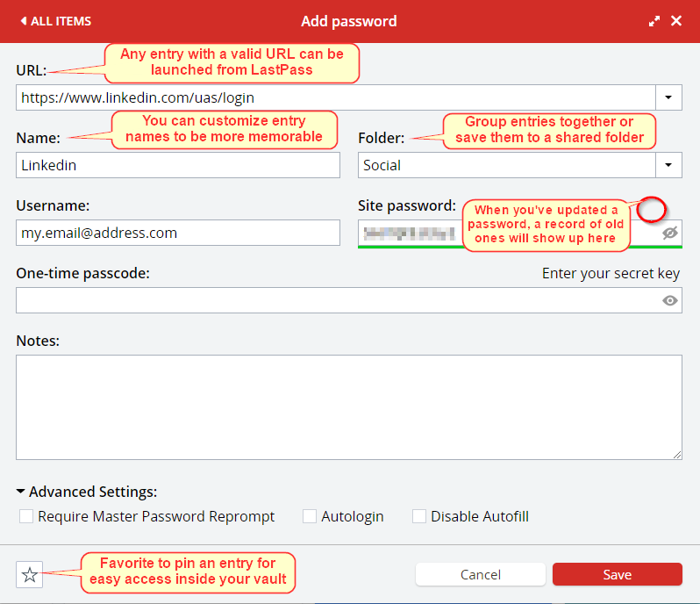Click the One-time passcode label
This screenshot has width=700, height=604.
(x=83, y=273)
